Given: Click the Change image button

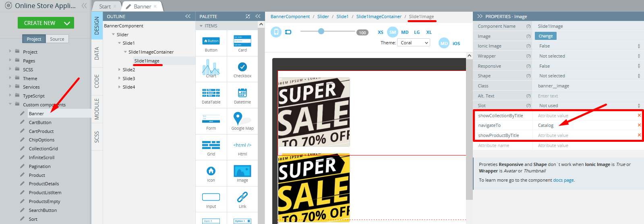Looking at the screenshot, I should [x=546, y=36].
